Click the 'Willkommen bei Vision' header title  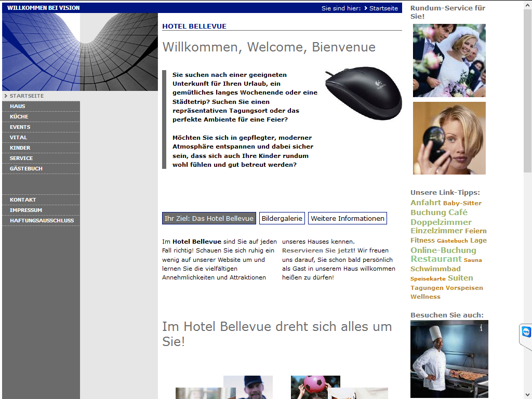(44, 8)
